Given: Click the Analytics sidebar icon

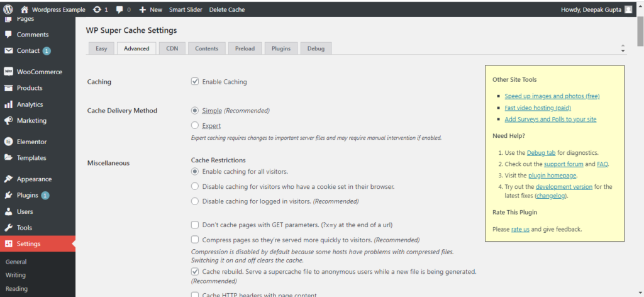Looking at the screenshot, I should [9, 104].
